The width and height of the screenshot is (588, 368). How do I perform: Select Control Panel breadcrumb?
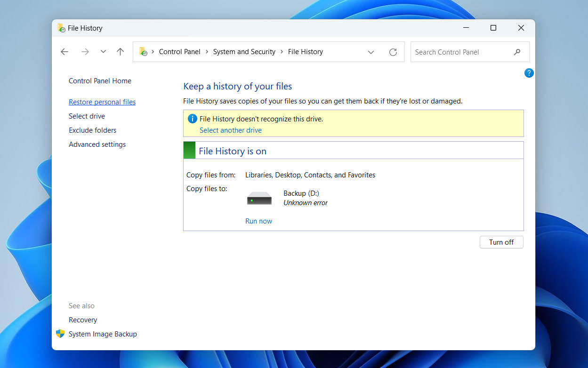point(180,52)
